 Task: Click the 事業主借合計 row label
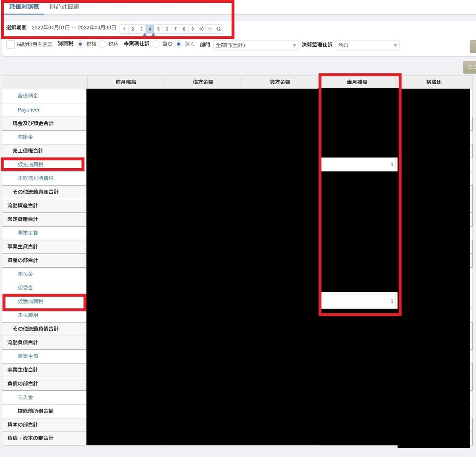pyautogui.click(x=23, y=370)
